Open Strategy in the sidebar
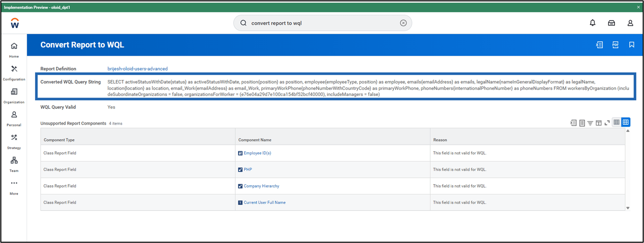 tap(14, 141)
